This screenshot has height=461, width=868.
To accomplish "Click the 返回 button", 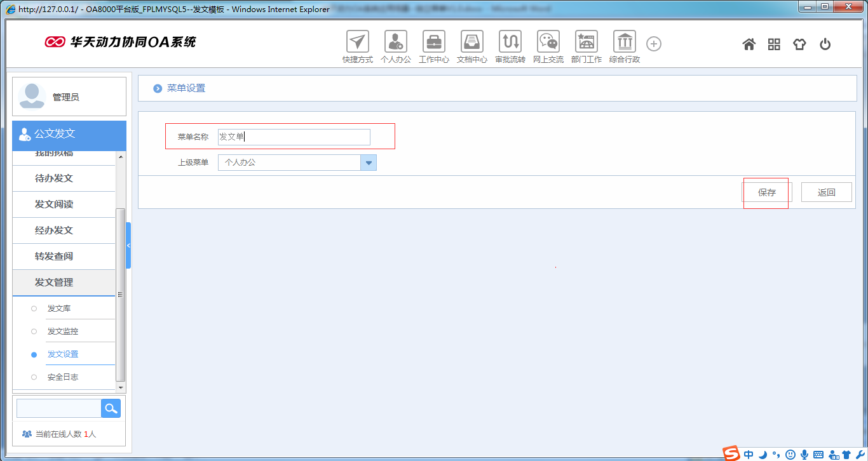I will 826,192.
